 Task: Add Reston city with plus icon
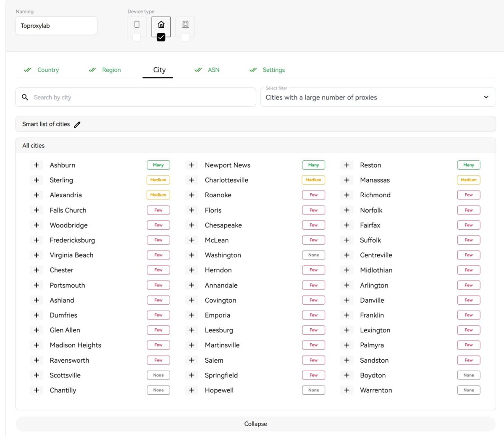[x=347, y=165]
